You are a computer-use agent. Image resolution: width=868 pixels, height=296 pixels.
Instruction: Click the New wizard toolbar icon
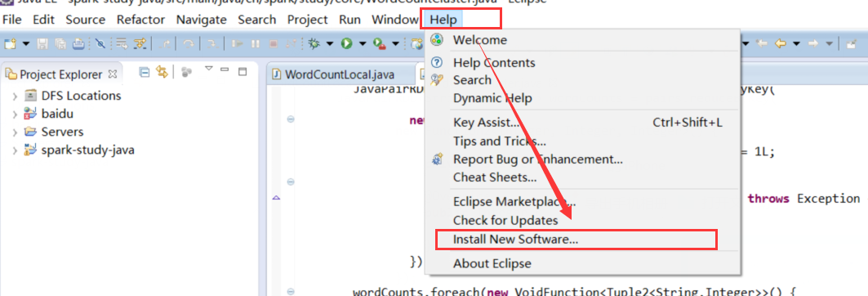coord(10,44)
